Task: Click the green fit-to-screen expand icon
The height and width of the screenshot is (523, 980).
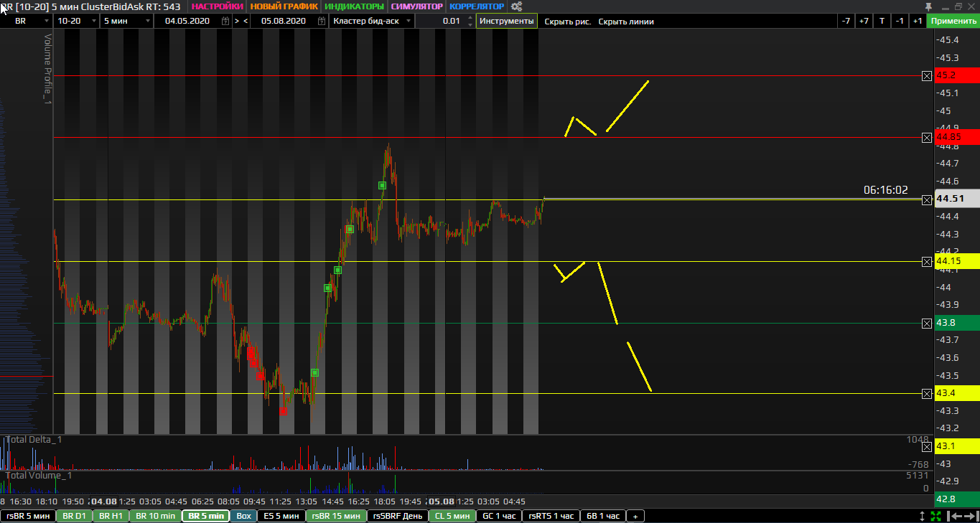Action: coord(936,516)
